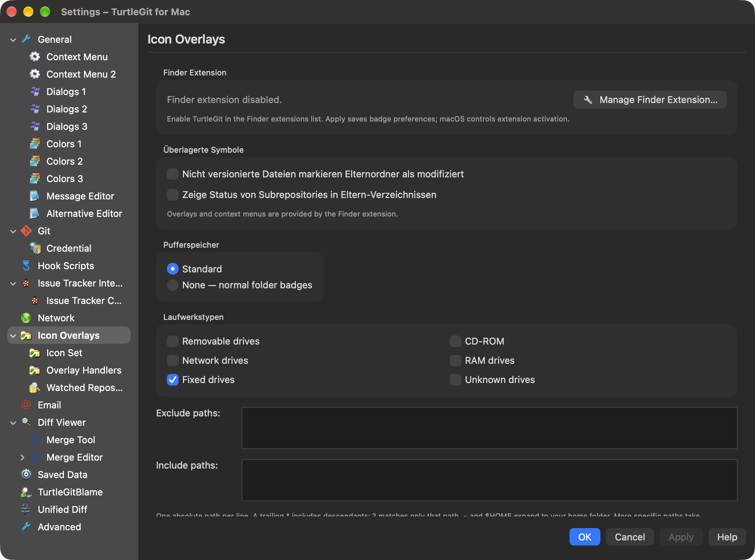Click into the Exclude paths text box
The image size is (755, 560).
(489, 428)
